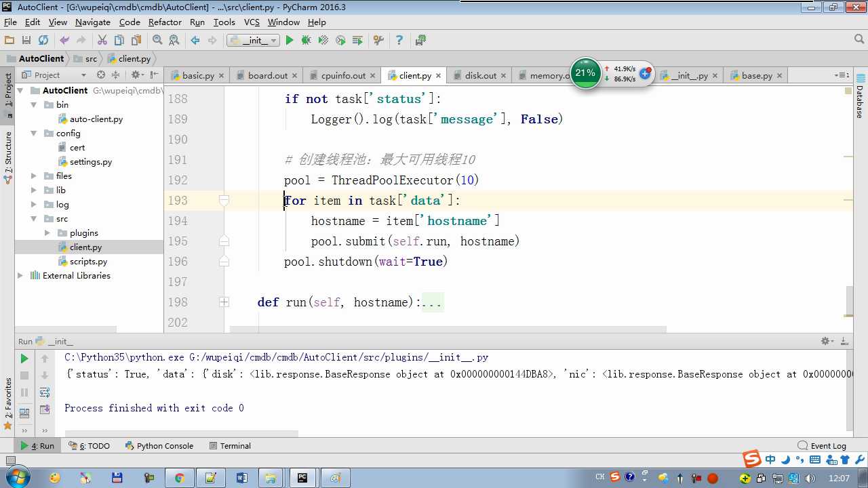
Task: Click restore layout icon in Run panel
Action: point(24,413)
